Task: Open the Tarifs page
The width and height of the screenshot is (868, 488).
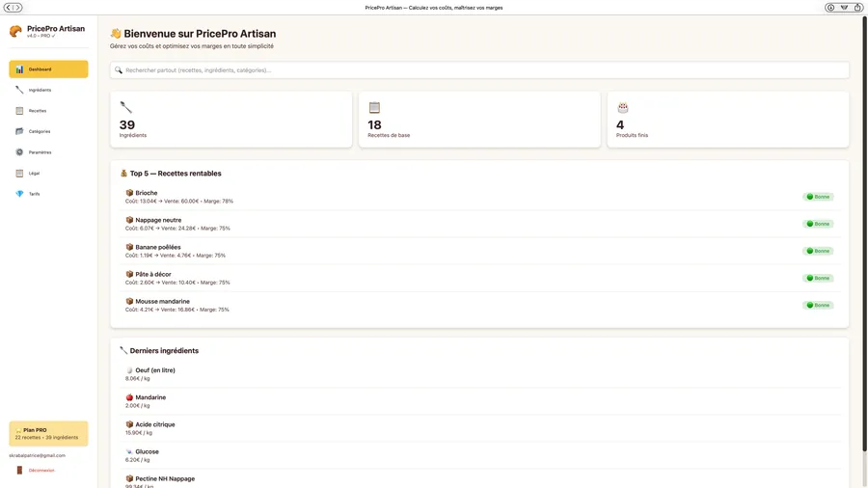Action: 48,194
